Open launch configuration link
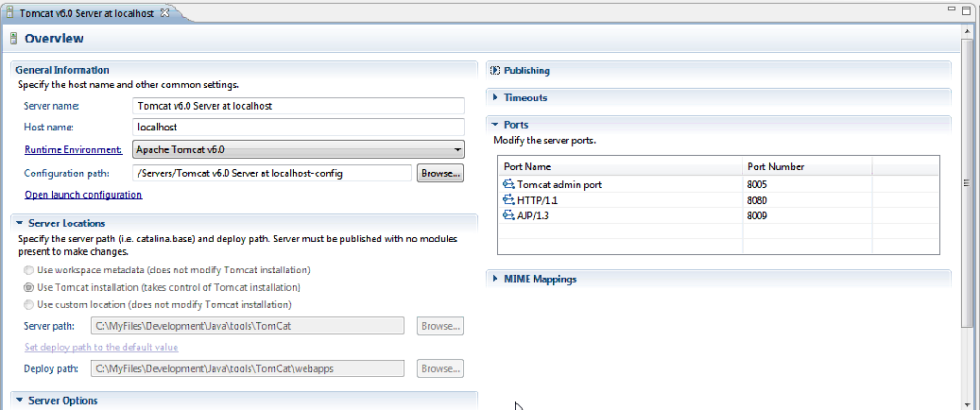980x410 pixels. point(83,195)
